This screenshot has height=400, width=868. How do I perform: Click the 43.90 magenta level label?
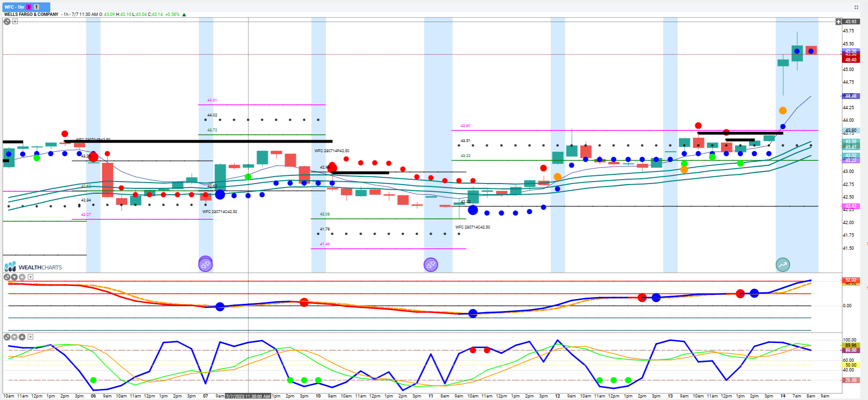[465, 126]
